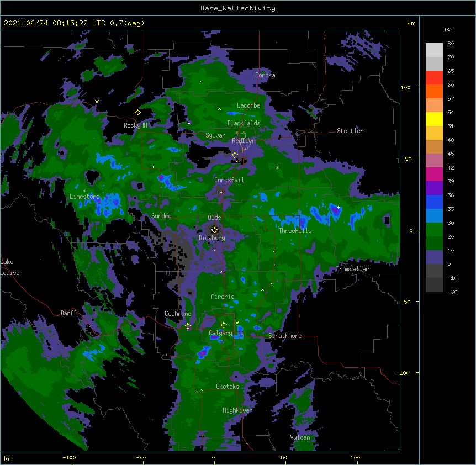Image resolution: width=476 pixels, height=465 pixels.
Task: Select the yellow marker just above Calgary
Action: 224,325
